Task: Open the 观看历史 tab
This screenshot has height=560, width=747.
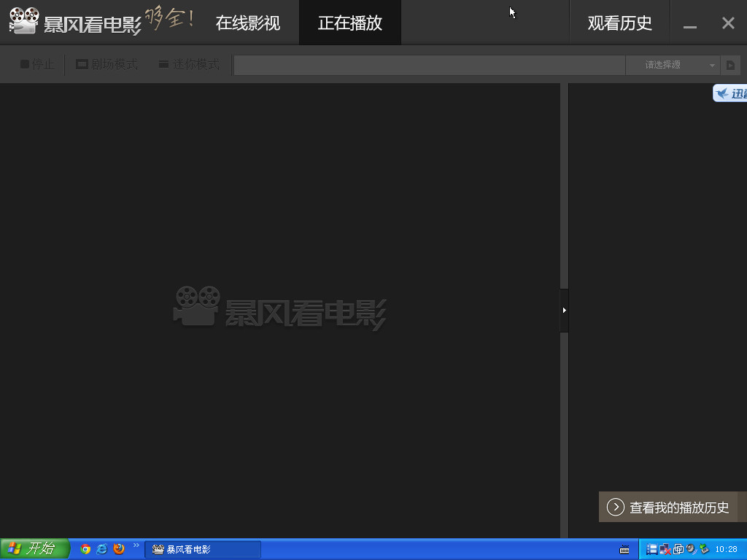Action: coord(619,23)
